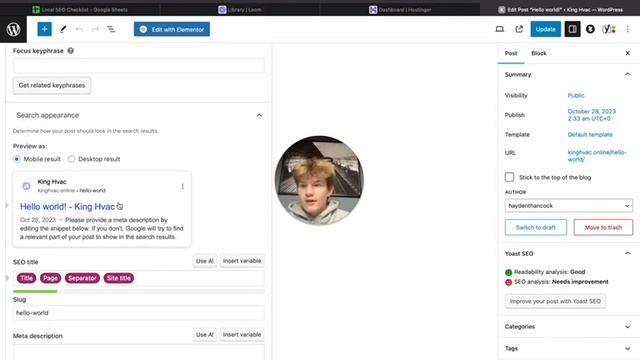Viewport: 640px width, 360px height.
Task: Click the circular webcam video bubble
Action: pyautogui.click(x=319, y=180)
